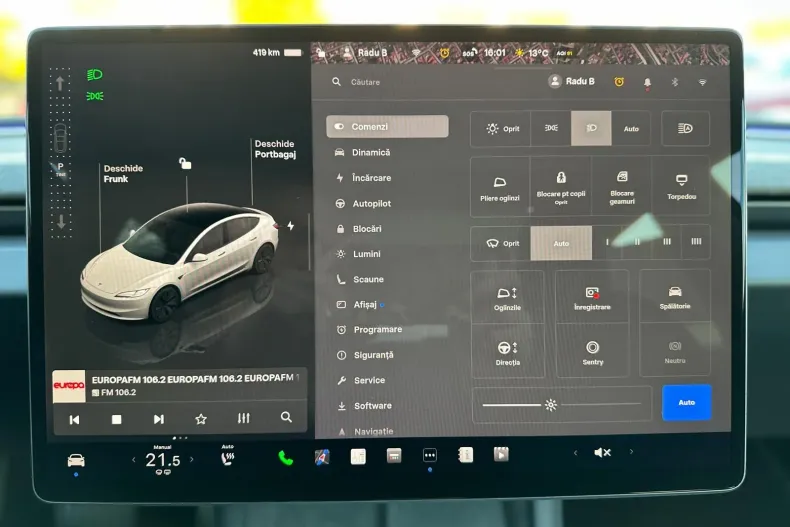Open Radu B profile in settings header
Screen dimensions: 790x527
571,81
